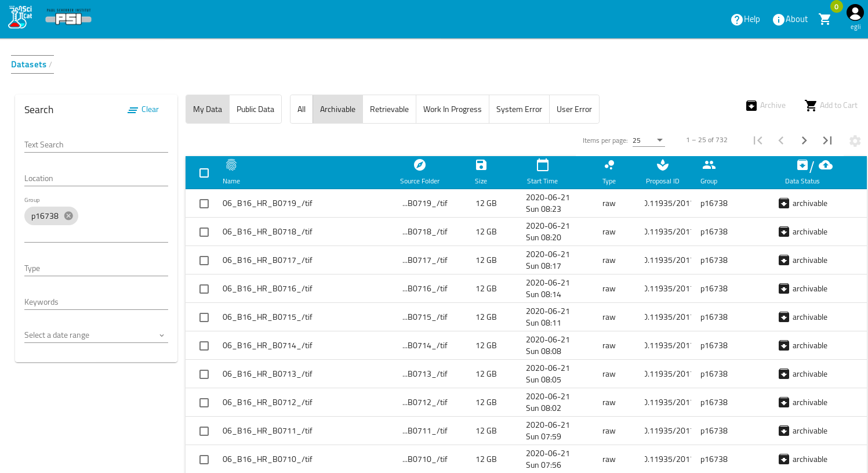Open table column settings gear
Screen dimensions: 868x473
click(855, 141)
